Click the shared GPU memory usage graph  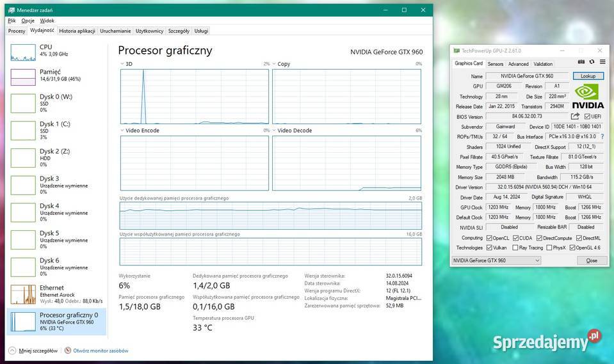[x=271, y=251]
